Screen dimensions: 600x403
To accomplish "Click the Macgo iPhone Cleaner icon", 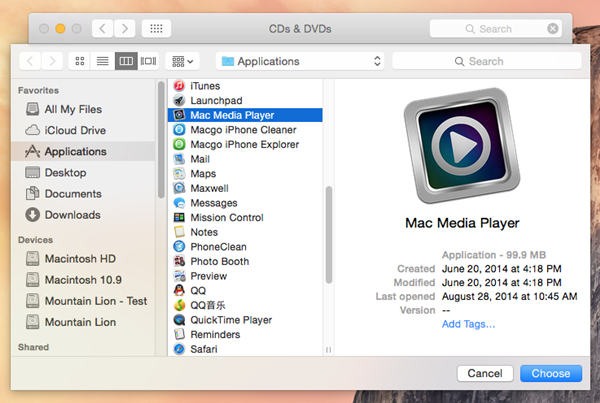I will click(x=179, y=130).
